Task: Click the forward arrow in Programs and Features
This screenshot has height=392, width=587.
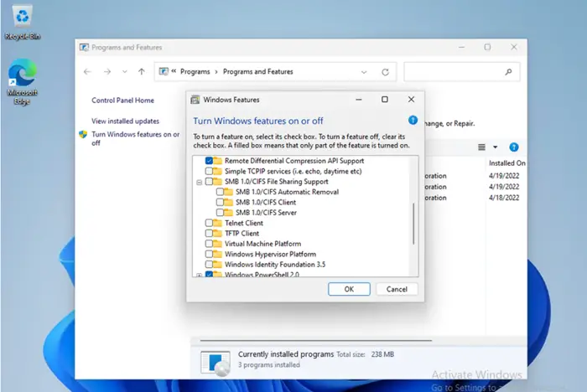Action: coord(107,71)
